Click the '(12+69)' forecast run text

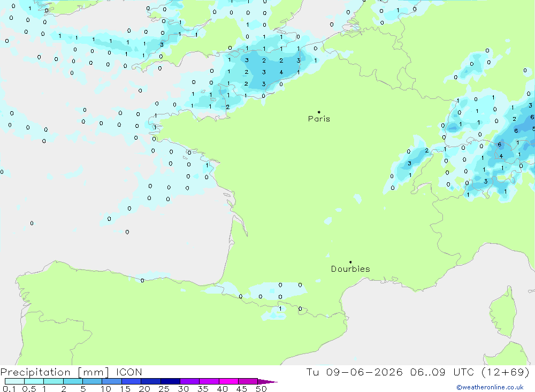[506, 372]
